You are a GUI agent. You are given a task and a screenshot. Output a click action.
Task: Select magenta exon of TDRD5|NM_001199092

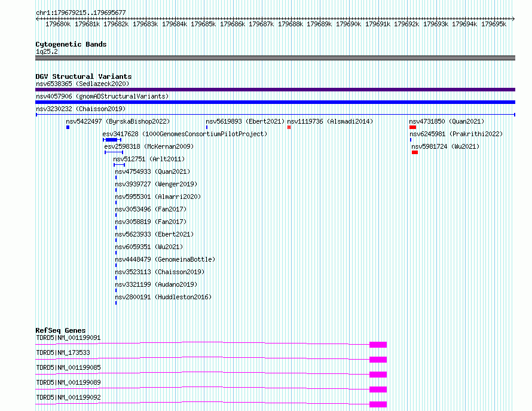378,404
